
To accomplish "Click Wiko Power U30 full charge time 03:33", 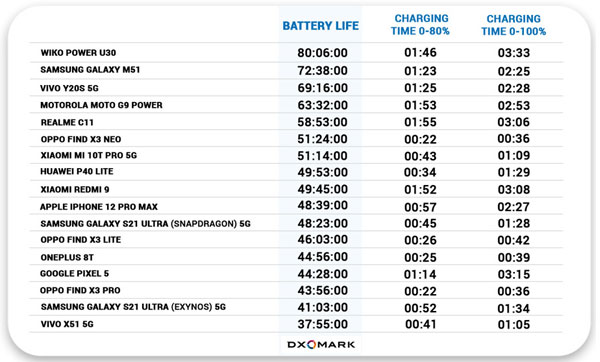I will (514, 53).
